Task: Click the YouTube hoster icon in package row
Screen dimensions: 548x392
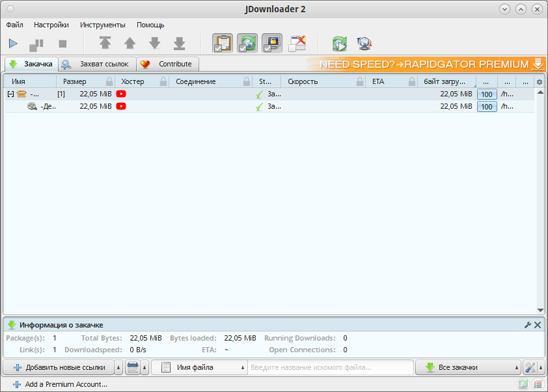Action: pos(121,94)
